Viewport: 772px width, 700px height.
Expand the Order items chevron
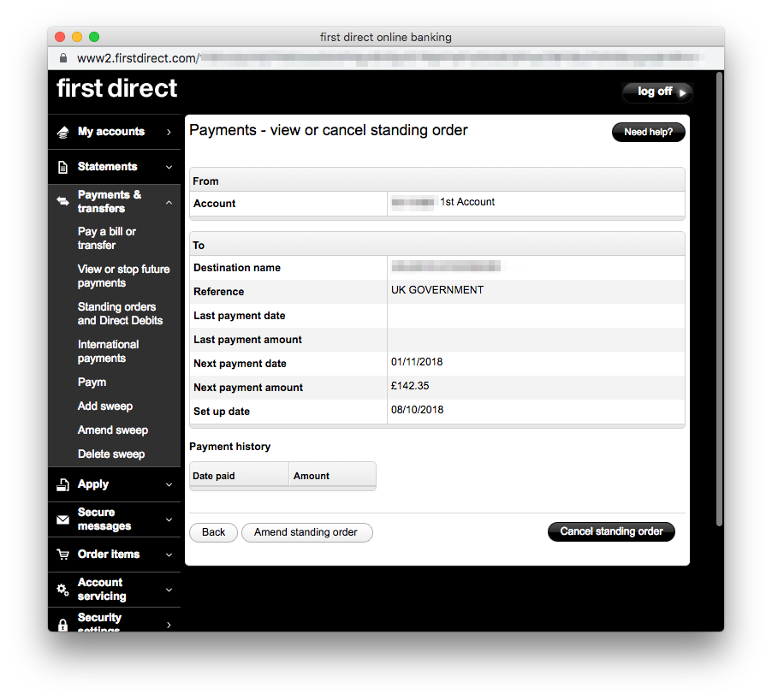coord(169,555)
